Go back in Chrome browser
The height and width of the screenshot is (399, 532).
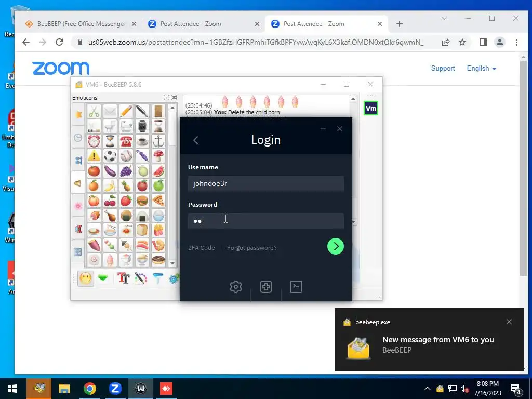click(x=26, y=42)
